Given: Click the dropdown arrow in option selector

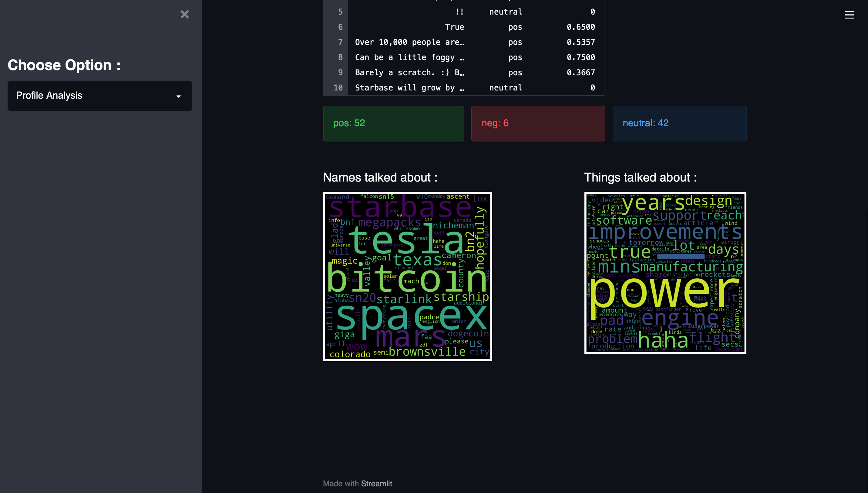Looking at the screenshot, I should tap(179, 97).
